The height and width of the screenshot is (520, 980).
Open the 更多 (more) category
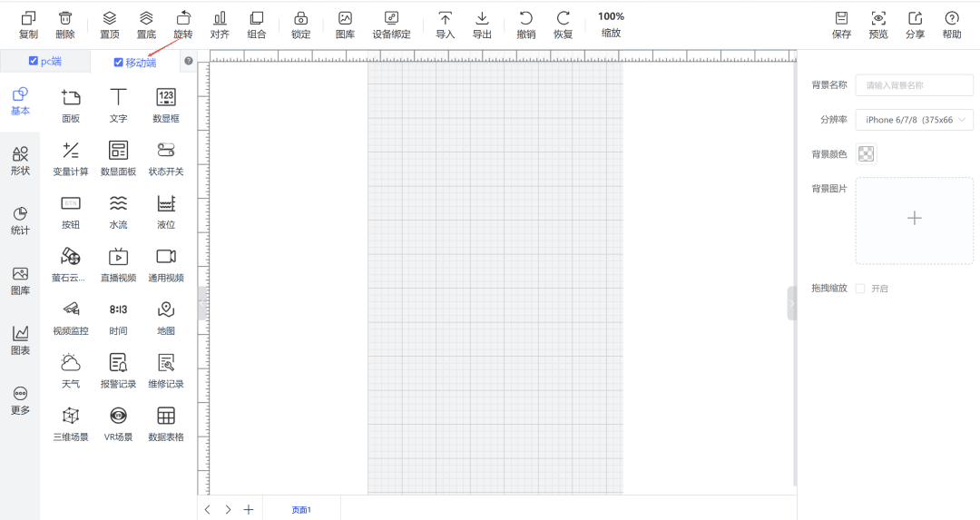coord(20,401)
